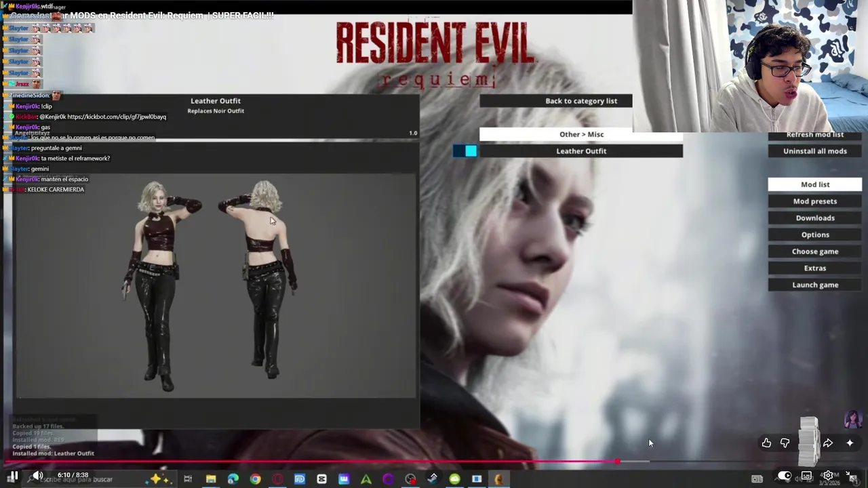Screen dimensions: 868x488
Task: Open the Fluffy Mod Manager taskbar icon
Action: coord(498,479)
